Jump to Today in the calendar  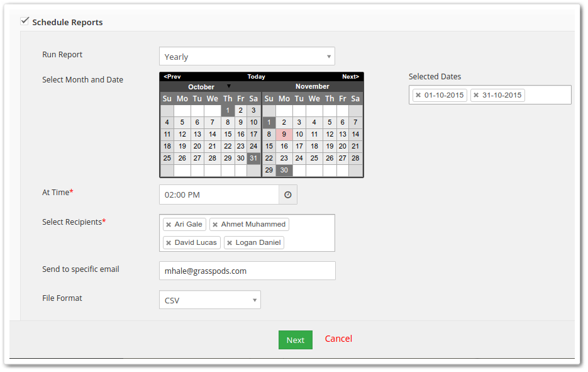(256, 77)
